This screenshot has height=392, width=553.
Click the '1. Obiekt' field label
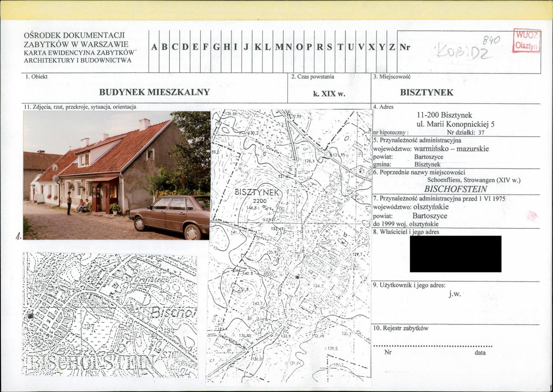(36, 77)
